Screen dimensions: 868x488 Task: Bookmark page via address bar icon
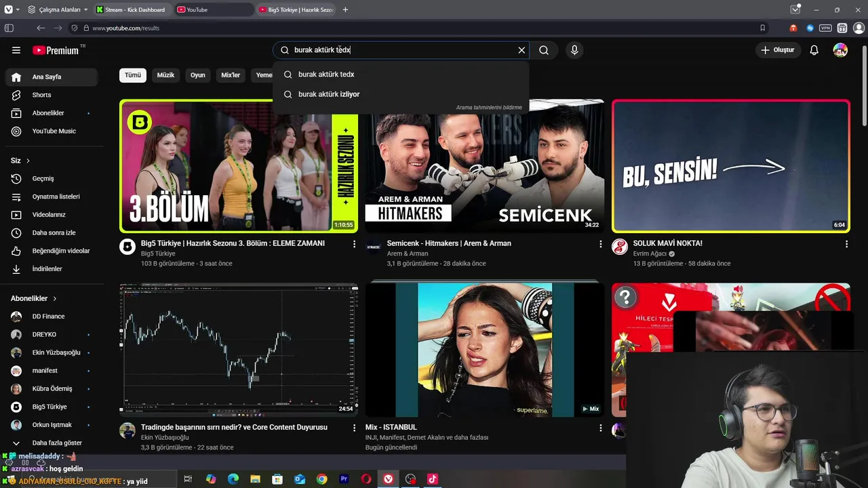point(763,28)
